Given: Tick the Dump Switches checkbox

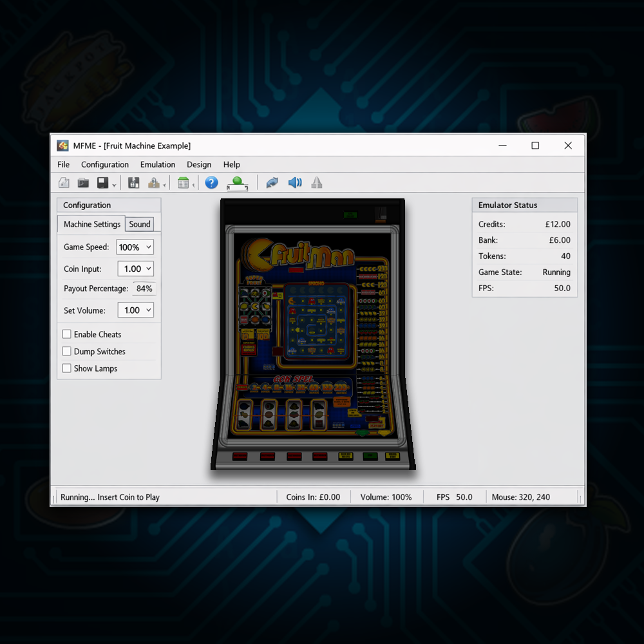Looking at the screenshot, I should (67, 352).
